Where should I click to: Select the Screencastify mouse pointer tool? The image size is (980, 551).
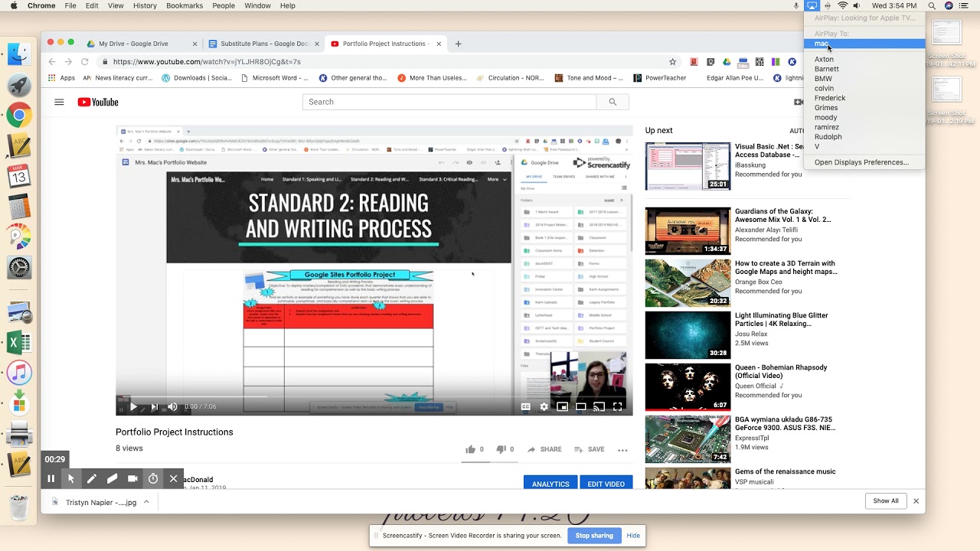71,479
